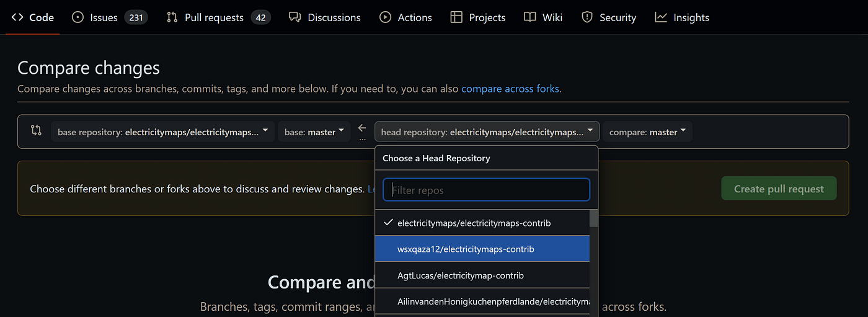Click the Code tab brackets icon
Viewport: 868px width, 317px height.
[17, 17]
